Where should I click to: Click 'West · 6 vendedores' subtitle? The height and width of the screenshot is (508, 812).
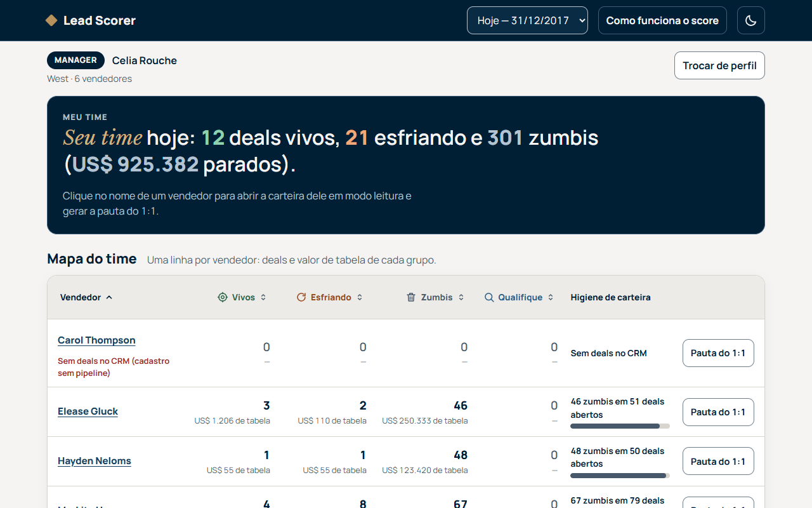[x=89, y=79]
